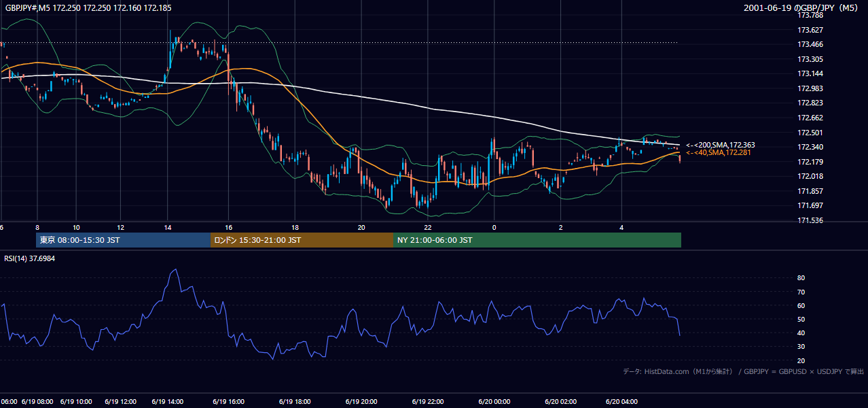The image size is (868, 408).
Task: Click the 6/19 16:00 bottom date label
Action: (x=228, y=401)
